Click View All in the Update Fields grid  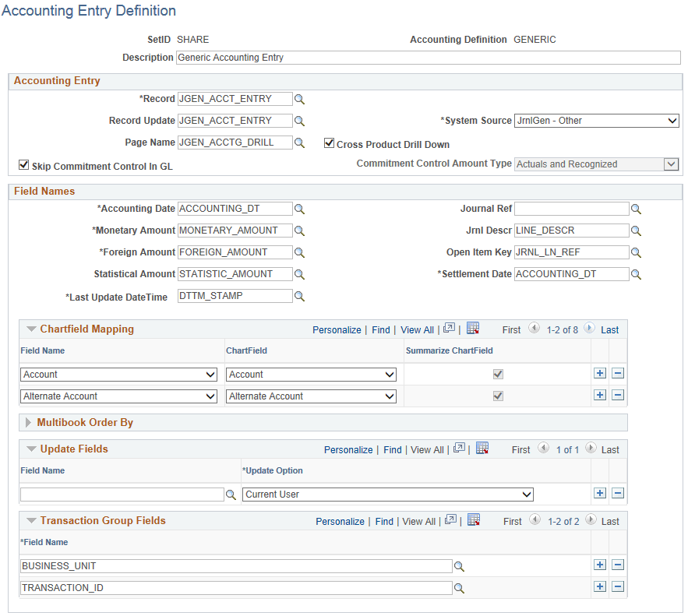click(x=427, y=449)
